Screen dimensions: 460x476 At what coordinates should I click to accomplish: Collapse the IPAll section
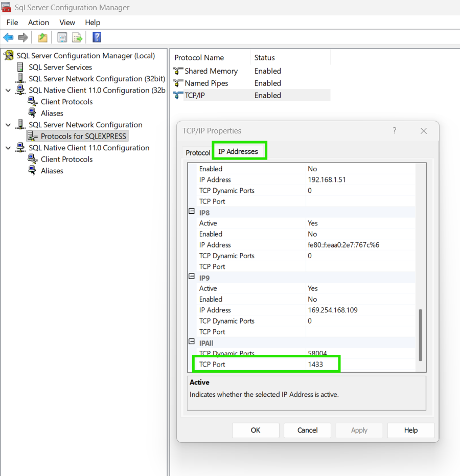pyautogui.click(x=191, y=342)
